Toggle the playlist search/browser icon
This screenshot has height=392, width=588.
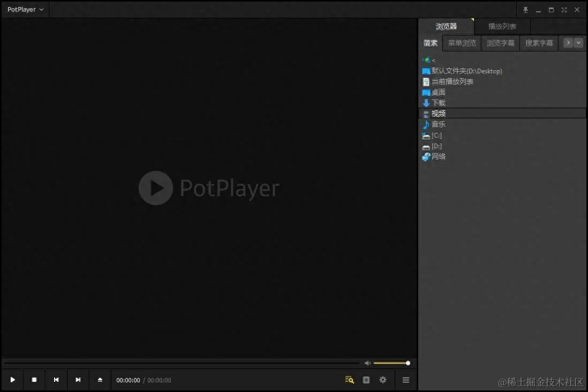click(350, 380)
